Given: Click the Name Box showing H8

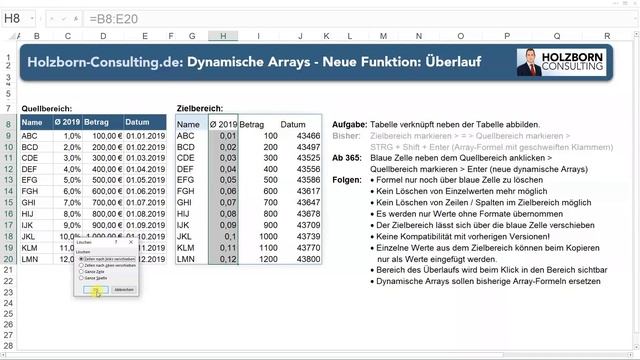Looking at the screenshot, I should tap(15, 19).
